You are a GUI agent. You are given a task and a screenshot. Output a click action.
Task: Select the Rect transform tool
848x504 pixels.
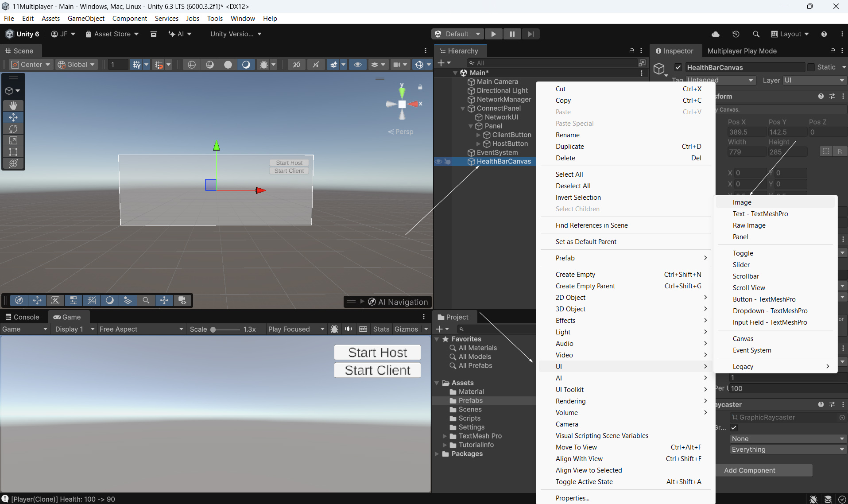[x=13, y=152]
